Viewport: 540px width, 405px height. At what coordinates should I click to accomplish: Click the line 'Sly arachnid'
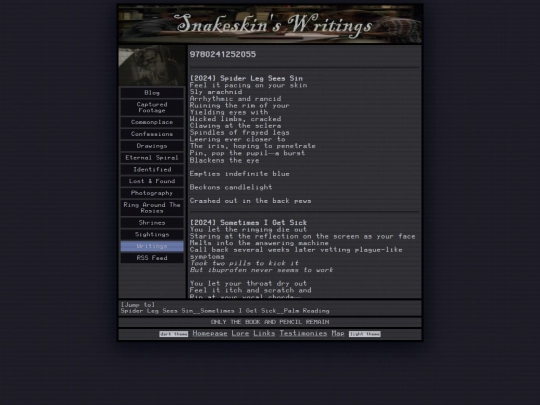[x=216, y=92]
